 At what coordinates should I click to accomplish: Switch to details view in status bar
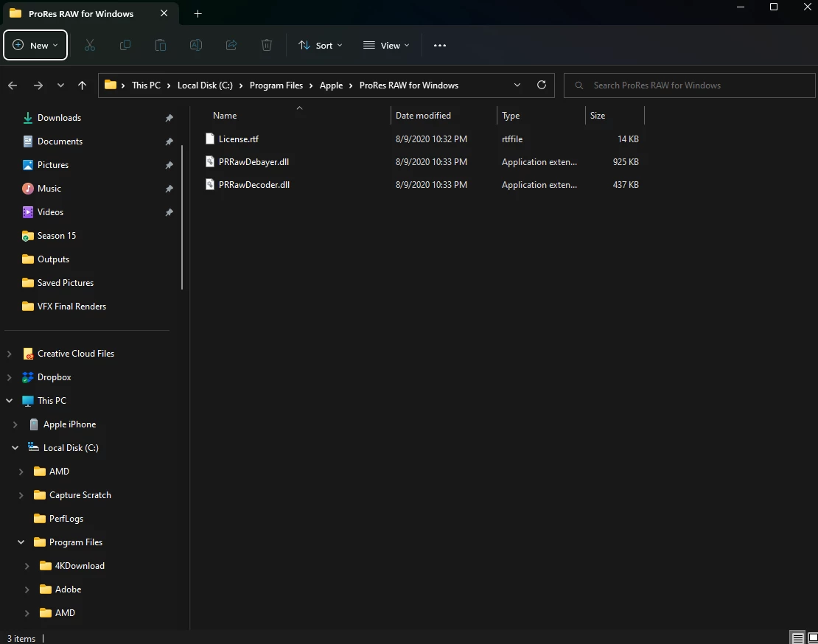pos(797,638)
